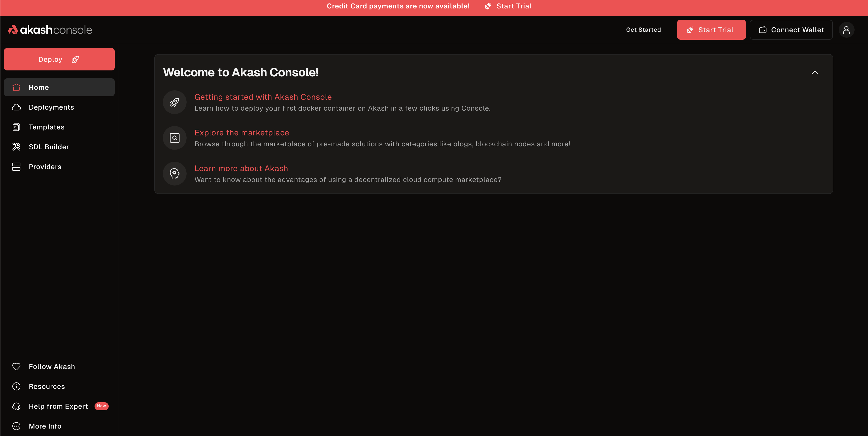Switch to the Deployments section
The image size is (868, 436).
[51, 107]
